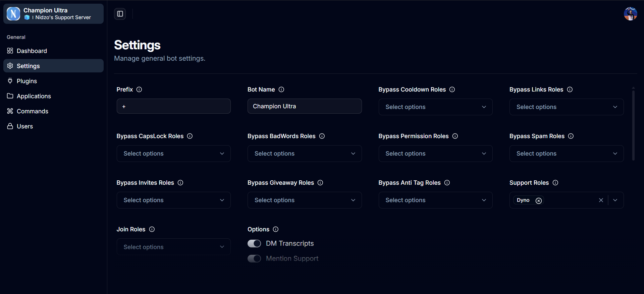The width and height of the screenshot is (644, 294).
Task: Navigate to the Commands section
Action: coord(33,111)
